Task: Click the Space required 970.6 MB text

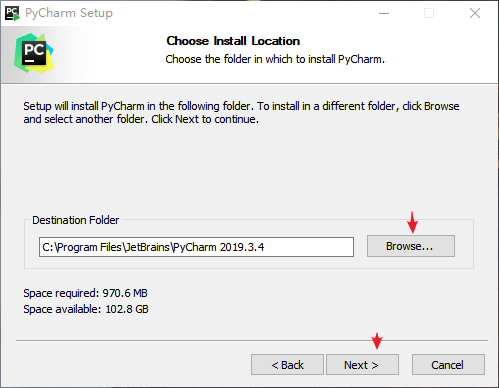Action: (85, 293)
